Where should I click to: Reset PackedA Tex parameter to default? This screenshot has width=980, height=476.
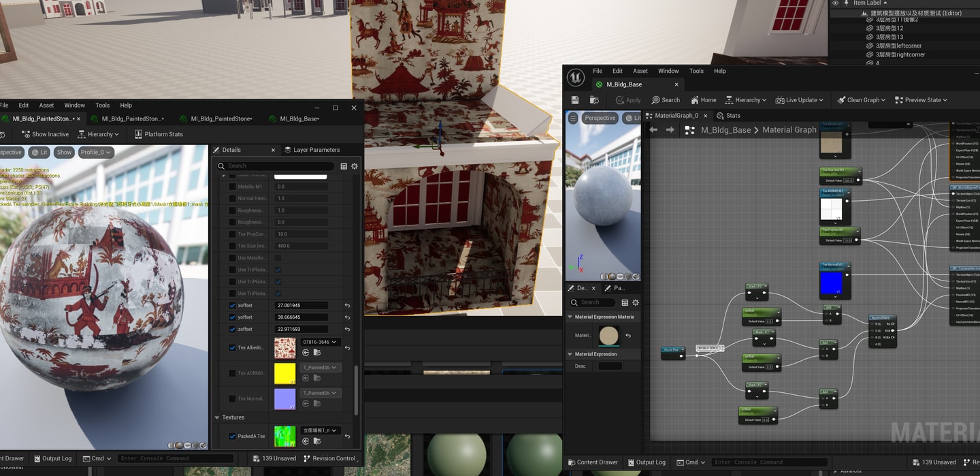point(347,437)
